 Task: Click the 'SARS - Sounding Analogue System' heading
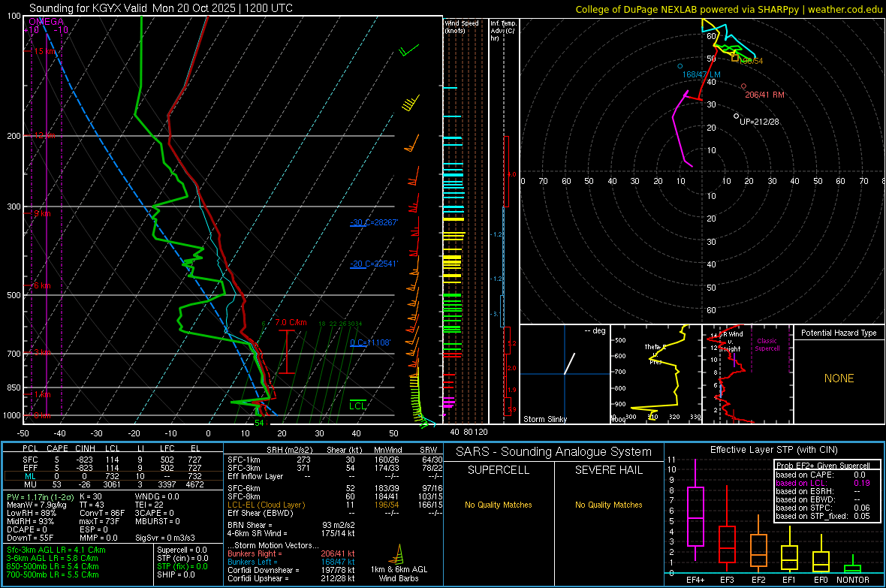(x=553, y=451)
